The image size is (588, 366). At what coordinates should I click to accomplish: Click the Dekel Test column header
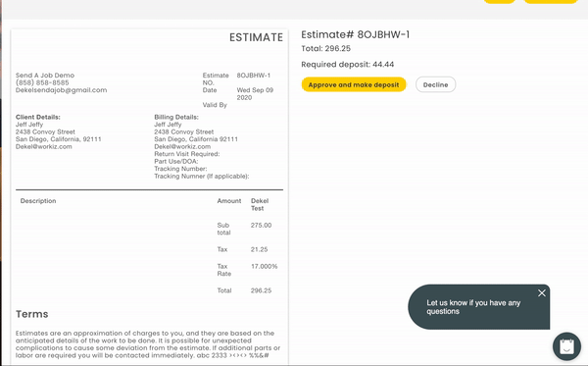260,204
